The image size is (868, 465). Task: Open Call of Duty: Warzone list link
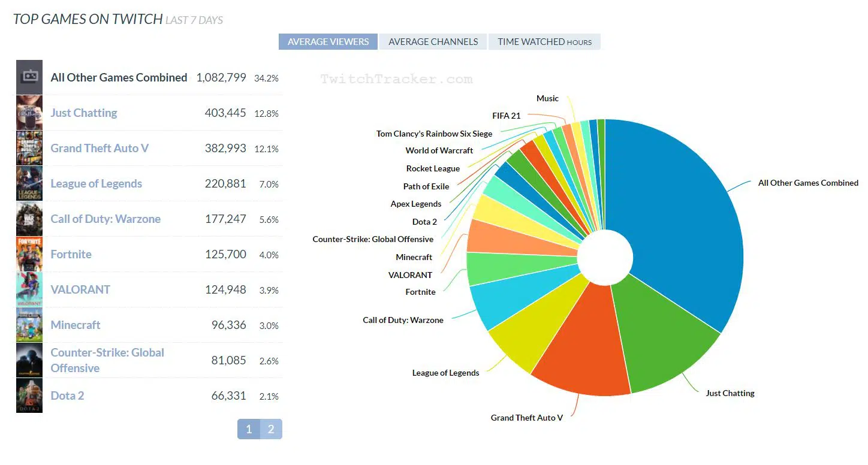pyautogui.click(x=106, y=219)
